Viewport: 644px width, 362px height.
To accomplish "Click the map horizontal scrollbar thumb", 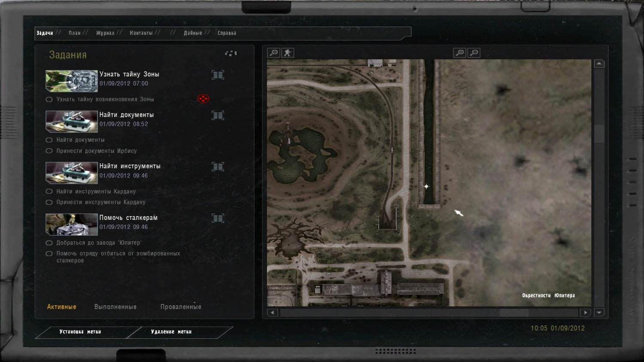I will point(514,313).
